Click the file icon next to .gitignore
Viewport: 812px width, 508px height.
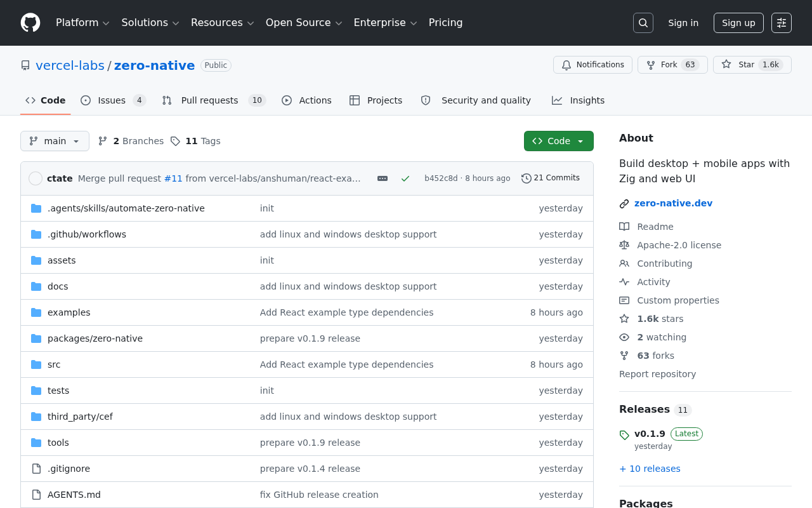click(36, 469)
